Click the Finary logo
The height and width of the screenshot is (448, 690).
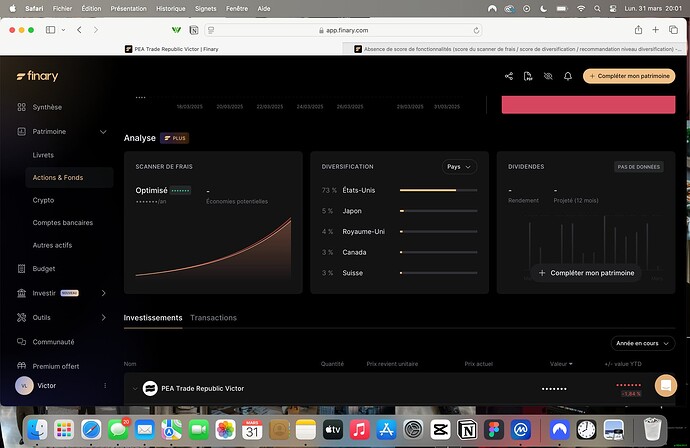point(37,76)
